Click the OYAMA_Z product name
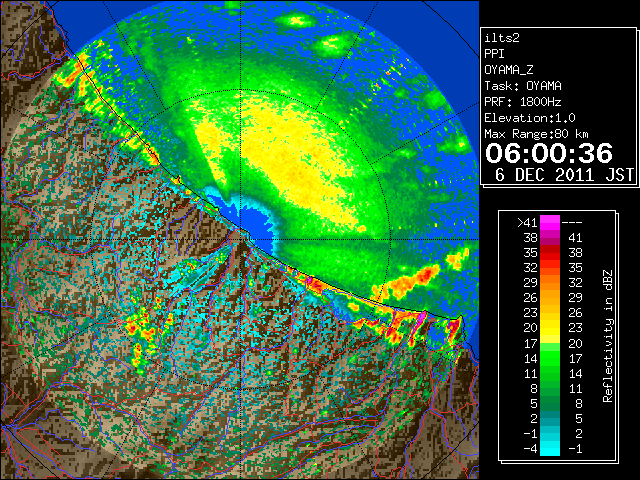 point(509,70)
